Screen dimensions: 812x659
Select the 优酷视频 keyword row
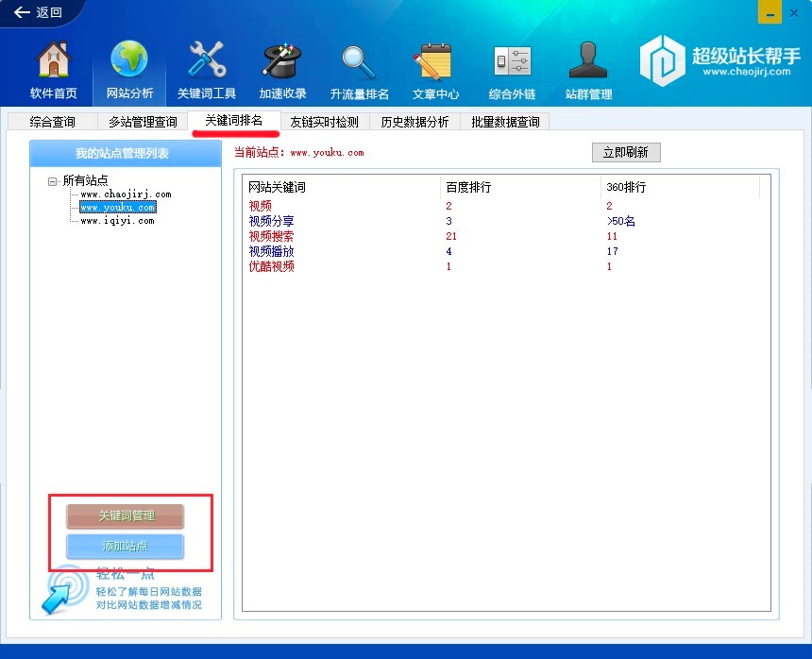point(506,266)
